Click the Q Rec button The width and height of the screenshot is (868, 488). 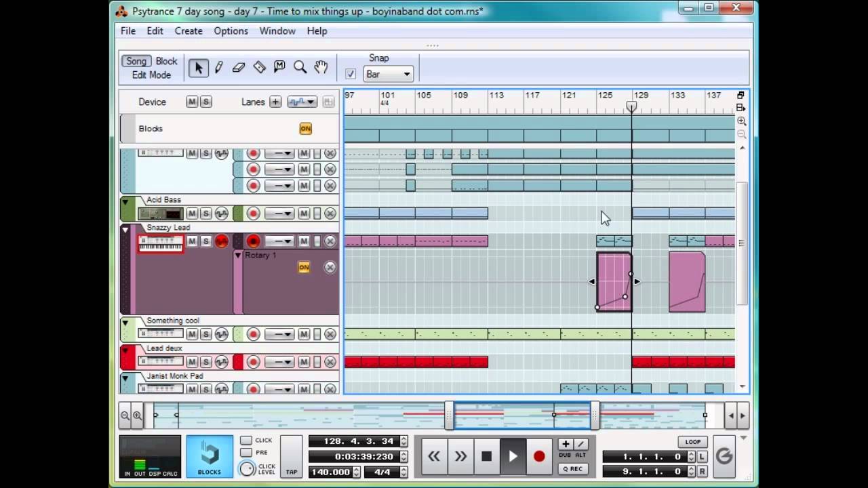572,468
